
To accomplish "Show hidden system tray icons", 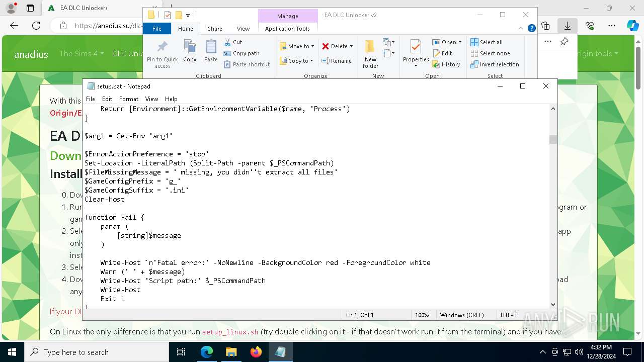I will [542, 352].
